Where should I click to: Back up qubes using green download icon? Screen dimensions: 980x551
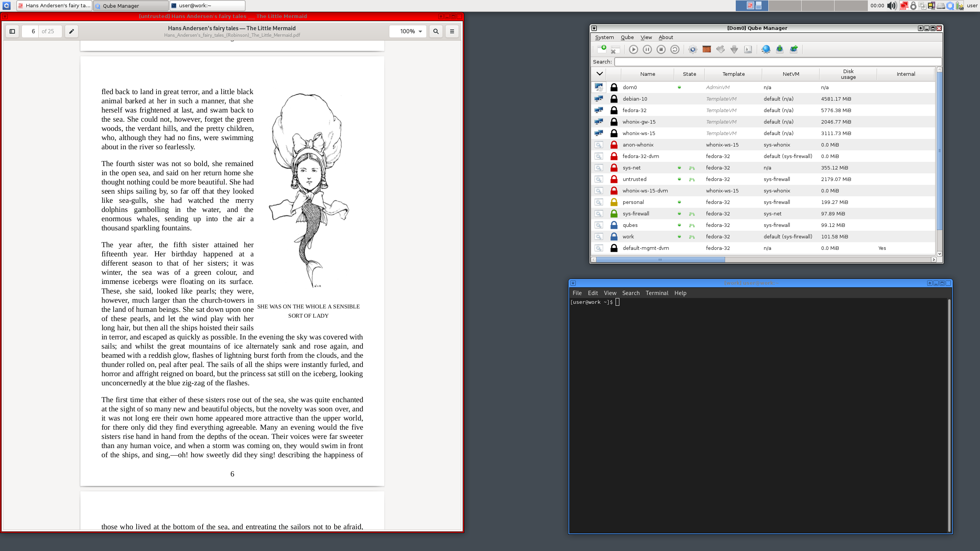pos(779,49)
